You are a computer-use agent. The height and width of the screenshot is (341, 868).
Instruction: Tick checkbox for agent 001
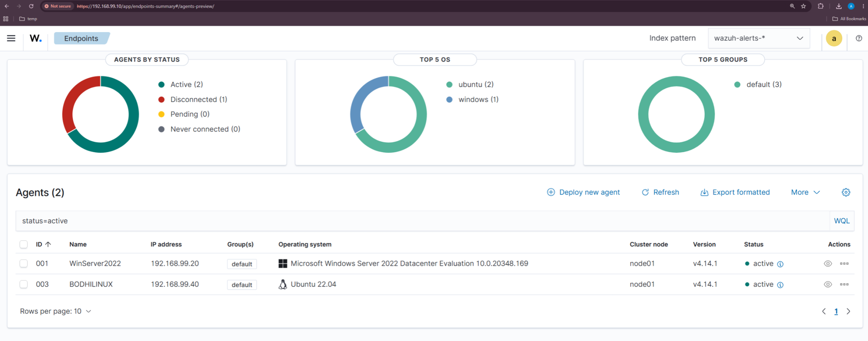[x=24, y=264]
